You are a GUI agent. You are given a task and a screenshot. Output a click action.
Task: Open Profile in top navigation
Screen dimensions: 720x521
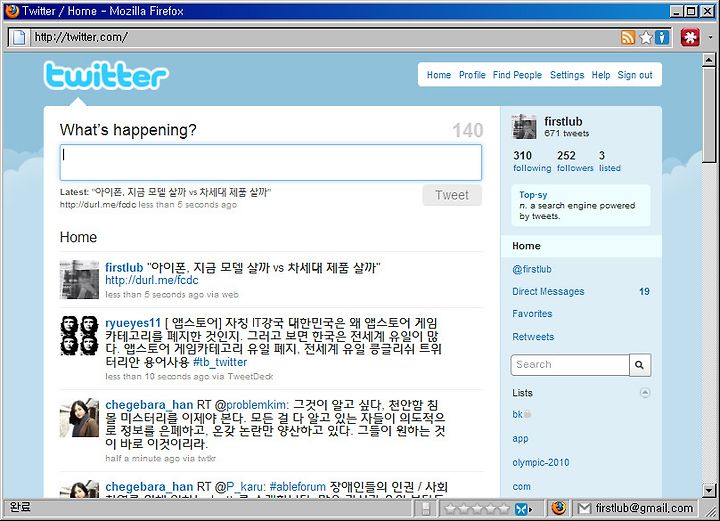472,75
